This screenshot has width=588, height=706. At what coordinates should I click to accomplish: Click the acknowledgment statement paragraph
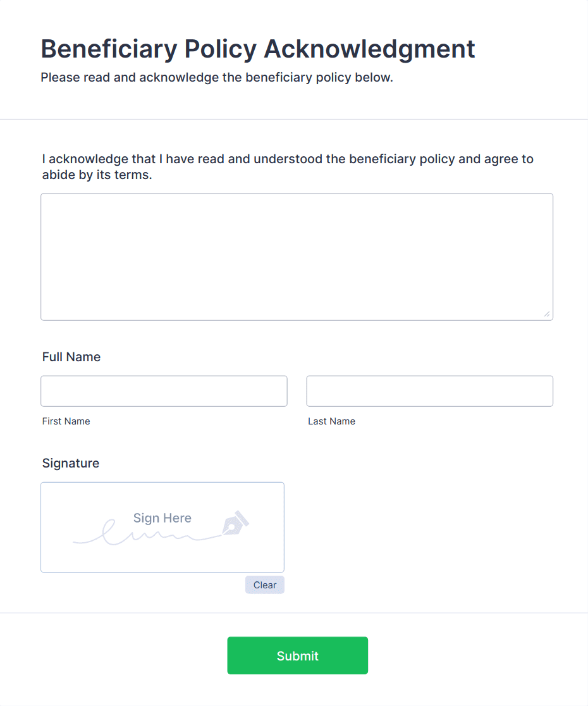pos(288,166)
